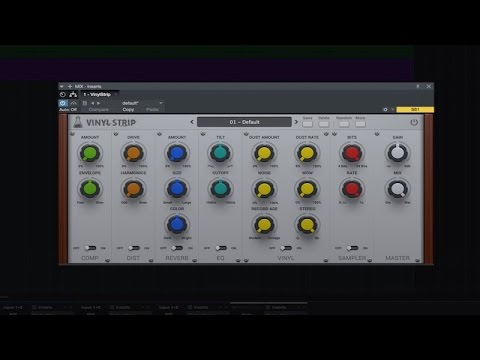Click Compare in the host bar
The height and width of the screenshot is (360, 480).
click(99, 109)
